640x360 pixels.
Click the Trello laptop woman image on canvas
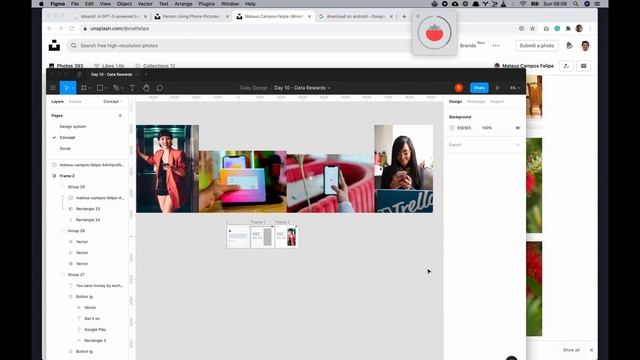[x=404, y=169]
